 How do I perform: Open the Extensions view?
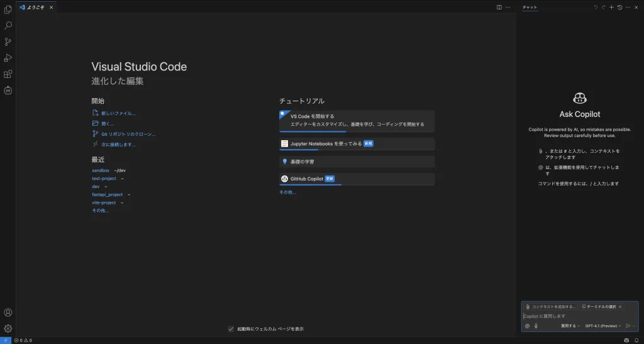pos(8,74)
